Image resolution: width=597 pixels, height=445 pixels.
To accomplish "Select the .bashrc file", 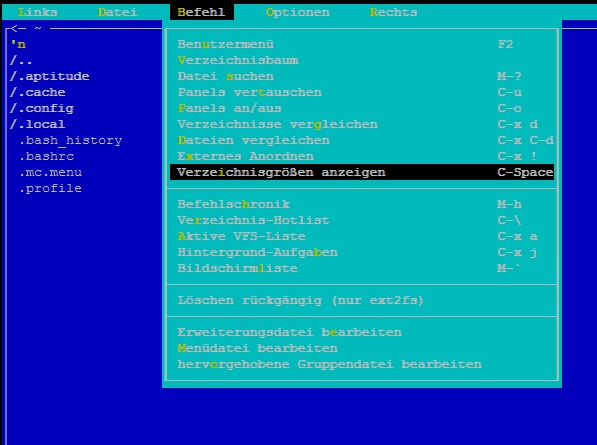I will click(47, 156).
